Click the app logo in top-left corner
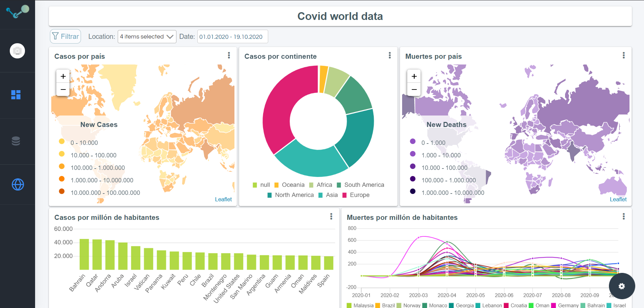644x308 pixels. pyautogui.click(x=18, y=11)
